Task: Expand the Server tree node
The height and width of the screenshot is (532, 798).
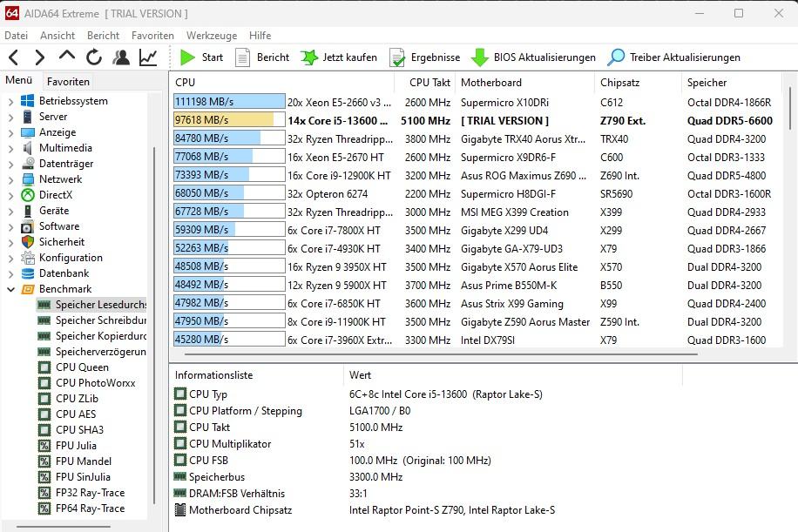Action: tap(10, 117)
